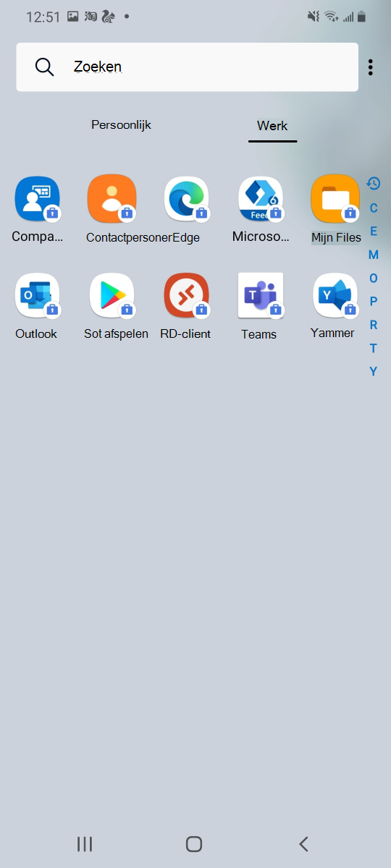
Task: Jump to letter C in index
Action: click(374, 208)
